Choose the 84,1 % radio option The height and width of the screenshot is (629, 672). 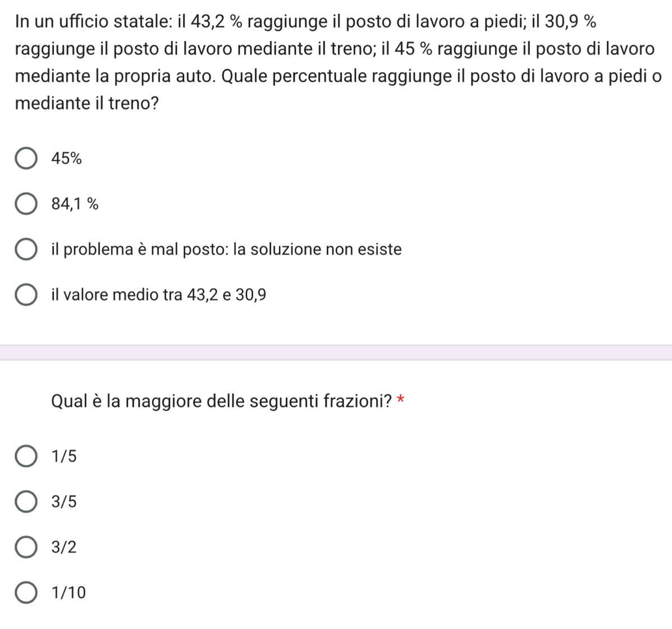(26, 204)
